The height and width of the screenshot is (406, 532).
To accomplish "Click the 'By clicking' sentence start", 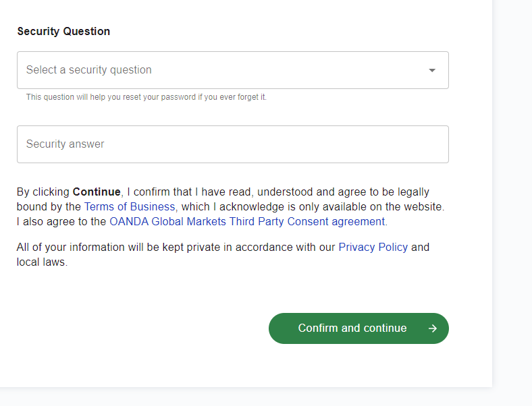I will click(x=43, y=192).
